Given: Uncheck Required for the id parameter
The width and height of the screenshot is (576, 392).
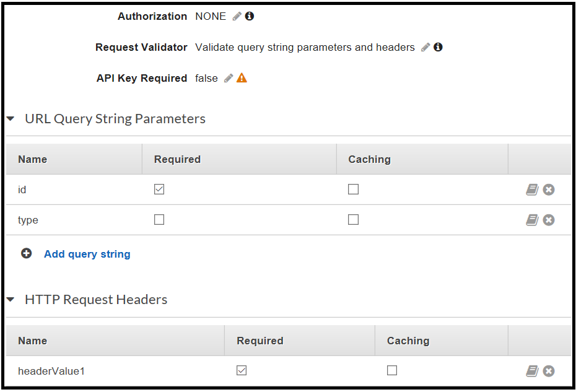Looking at the screenshot, I should tap(159, 189).
